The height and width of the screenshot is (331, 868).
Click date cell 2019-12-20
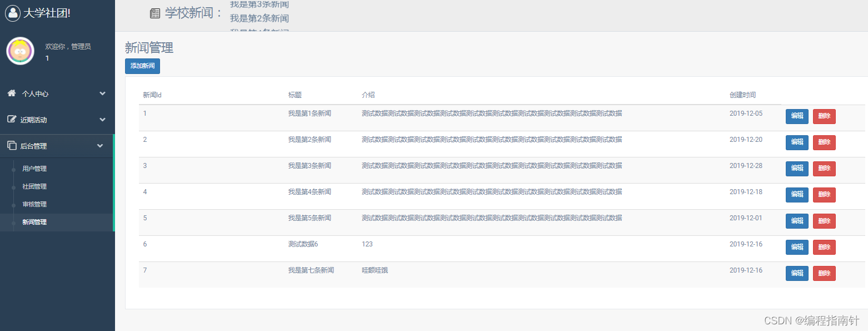(746, 140)
